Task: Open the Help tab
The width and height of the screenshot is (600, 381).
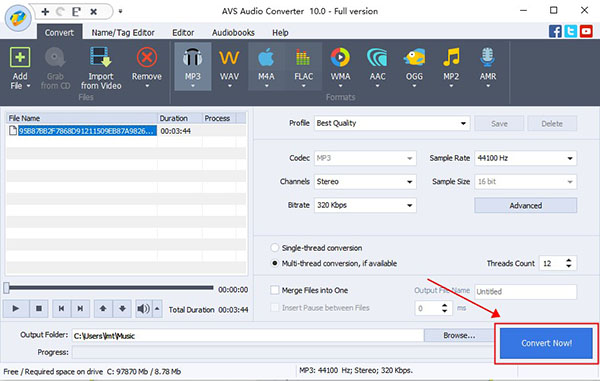Action: point(280,33)
